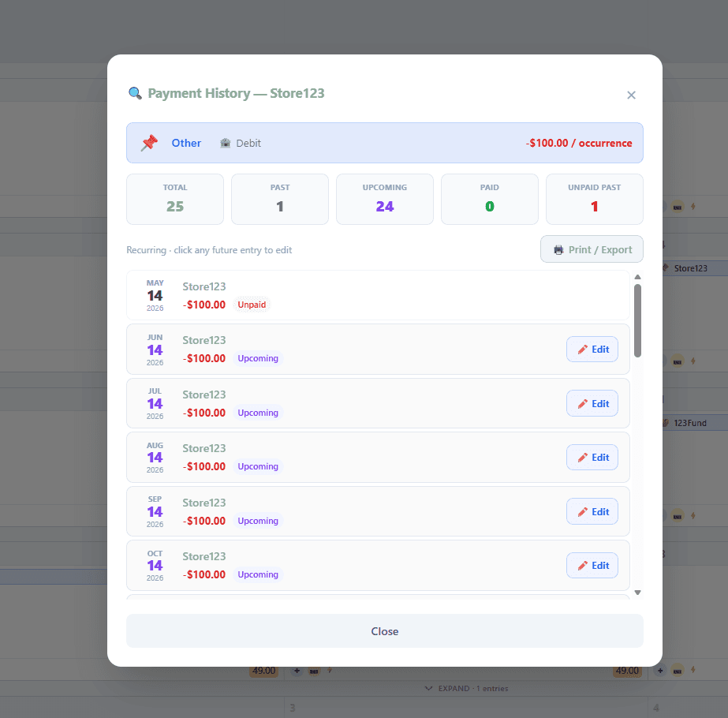Close the Payment History dialog with X
728x718 pixels.
click(631, 95)
